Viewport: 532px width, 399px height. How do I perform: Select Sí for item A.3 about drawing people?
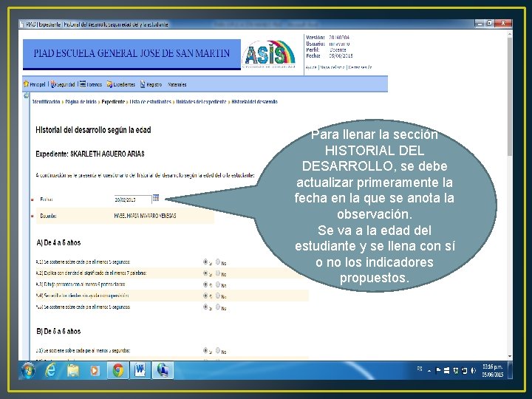[x=205, y=284]
